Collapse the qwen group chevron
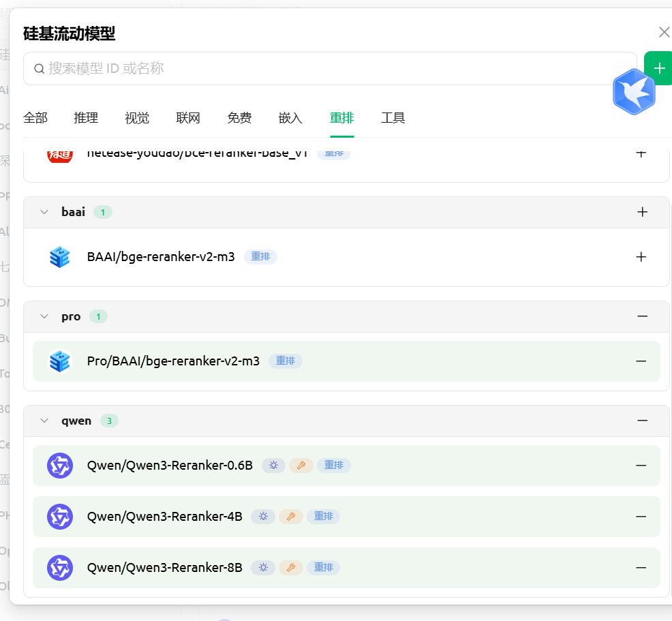The width and height of the screenshot is (672, 621). 44,421
